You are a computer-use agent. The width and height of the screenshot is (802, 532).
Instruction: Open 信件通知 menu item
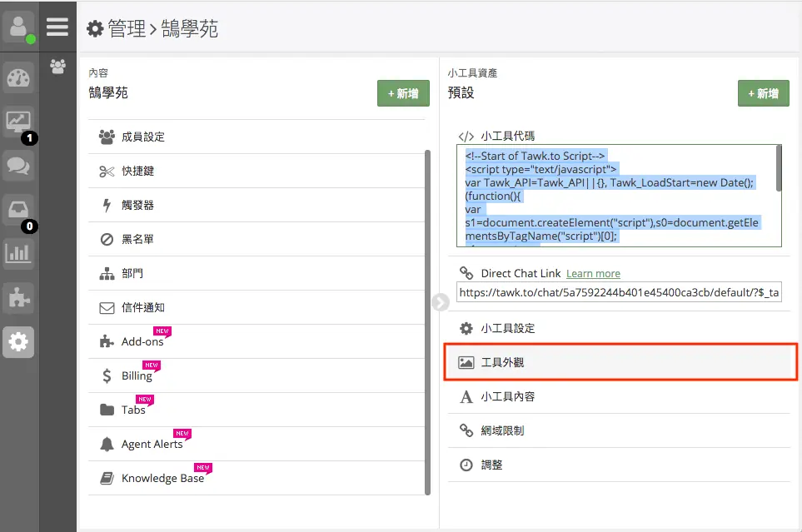point(257,307)
